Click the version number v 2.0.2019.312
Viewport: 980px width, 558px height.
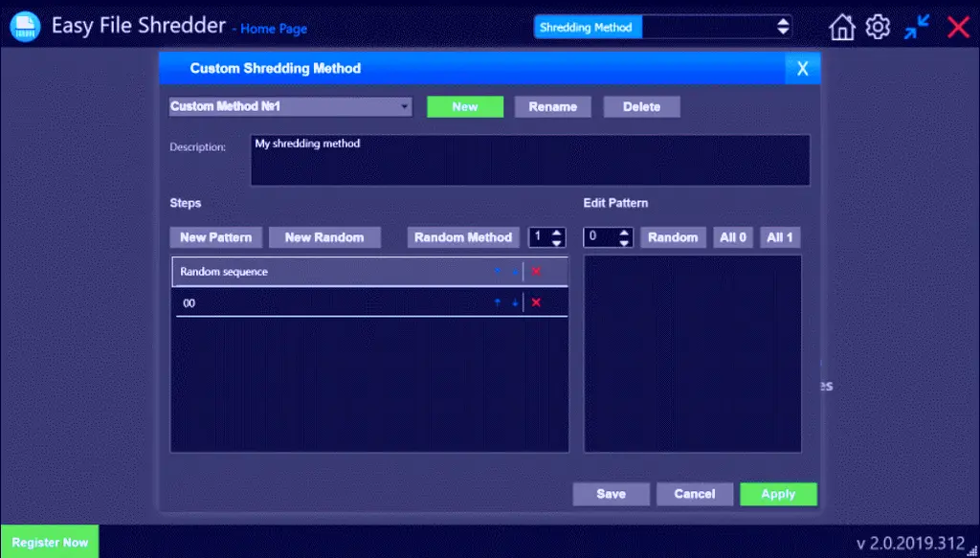[911, 543]
